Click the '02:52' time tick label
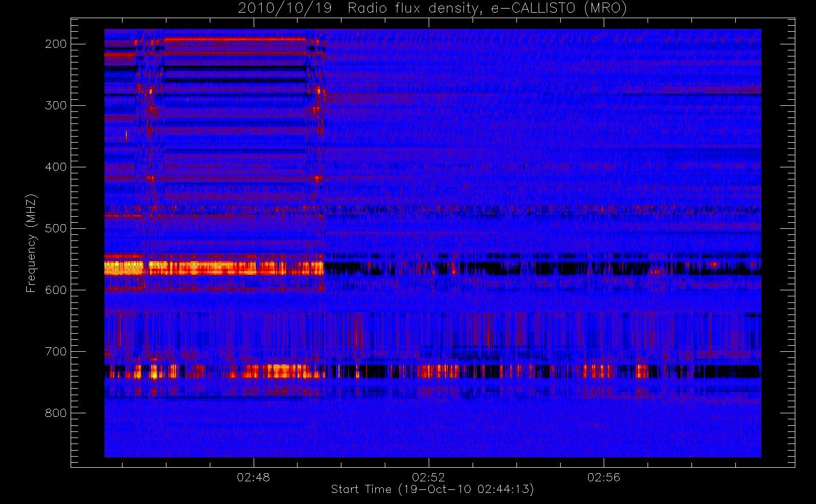This screenshot has width=816, height=504. click(x=429, y=477)
